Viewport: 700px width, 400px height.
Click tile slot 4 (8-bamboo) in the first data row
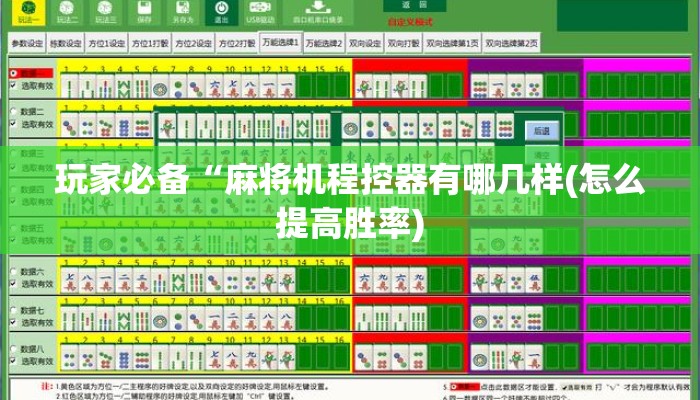(123, 86)
